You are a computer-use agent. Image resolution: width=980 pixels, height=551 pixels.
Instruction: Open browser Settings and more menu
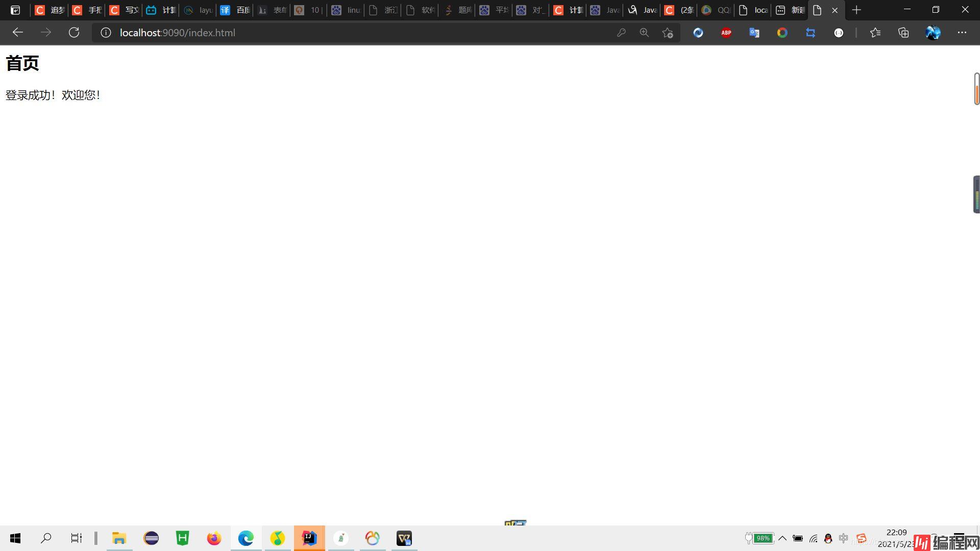point(962,33)
